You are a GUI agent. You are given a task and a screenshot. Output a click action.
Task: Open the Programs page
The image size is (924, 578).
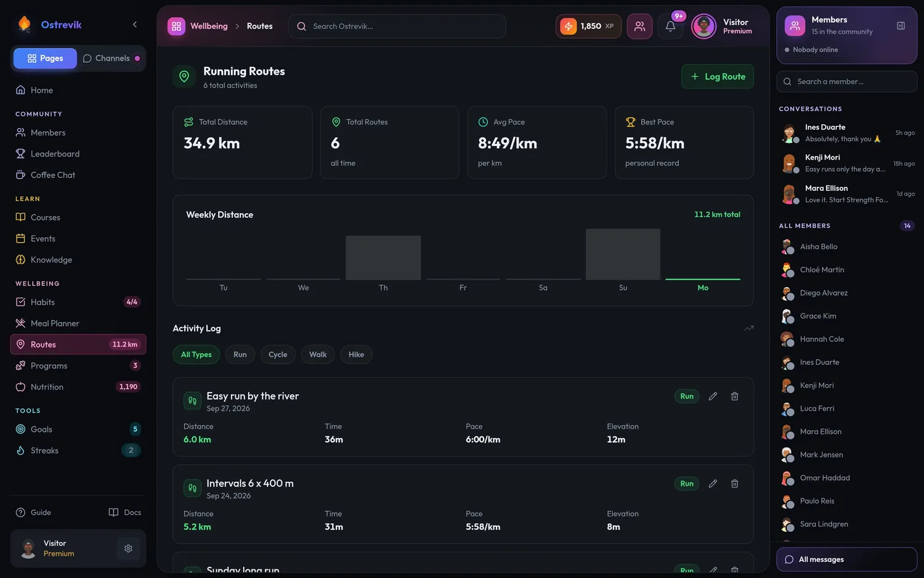tap(78, 366)
